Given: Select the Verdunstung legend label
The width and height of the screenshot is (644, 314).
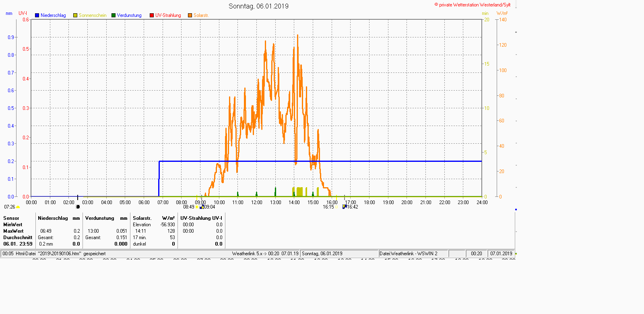Looking at the screenshot, I should pyautogui.click(x=129, y=15).
